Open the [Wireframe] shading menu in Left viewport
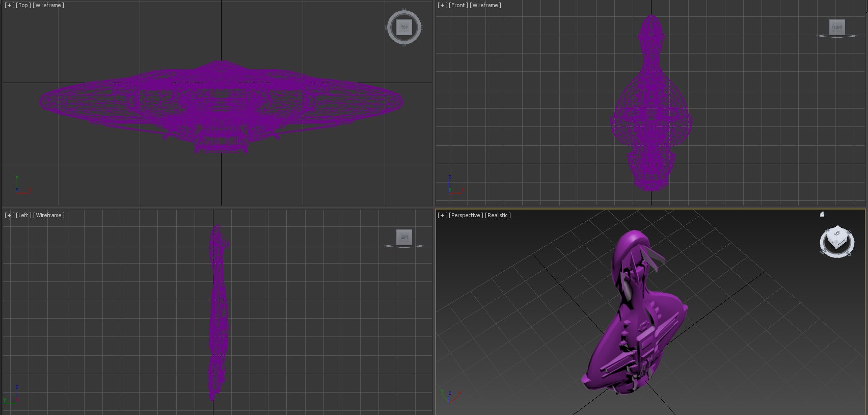The height and width of the screenshot is (415, 868). (49, 215)
